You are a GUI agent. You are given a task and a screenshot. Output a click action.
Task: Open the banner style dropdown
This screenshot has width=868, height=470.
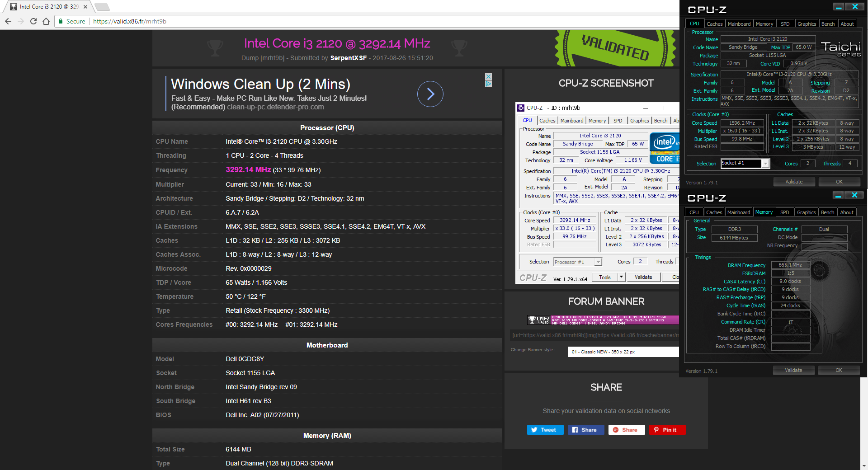pyautogui.click(x=623, y=352)
